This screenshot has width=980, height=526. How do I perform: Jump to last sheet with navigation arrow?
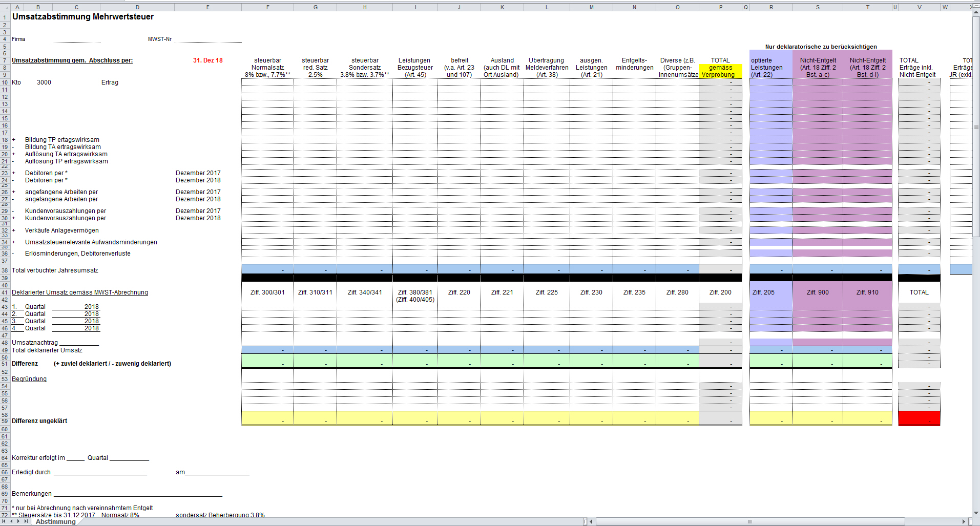25,521
